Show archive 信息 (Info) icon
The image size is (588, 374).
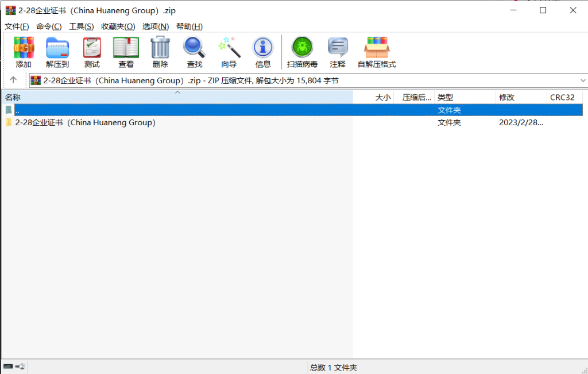[x=263, y=52]
